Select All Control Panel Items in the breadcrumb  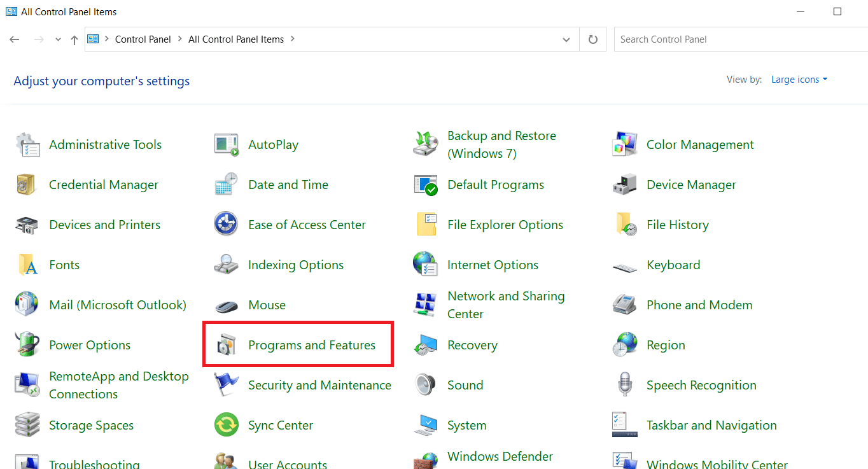pos(236,39)
